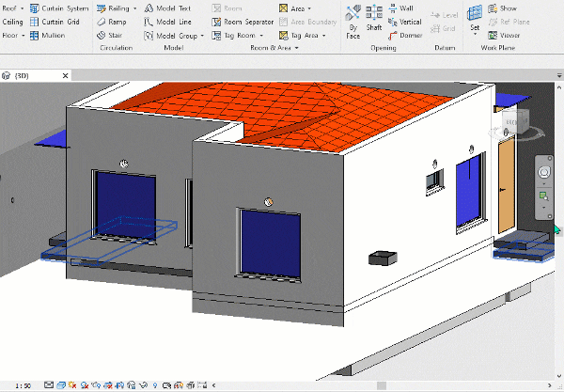Select the Dormer opening tool
564x392 pixels.
405,36
